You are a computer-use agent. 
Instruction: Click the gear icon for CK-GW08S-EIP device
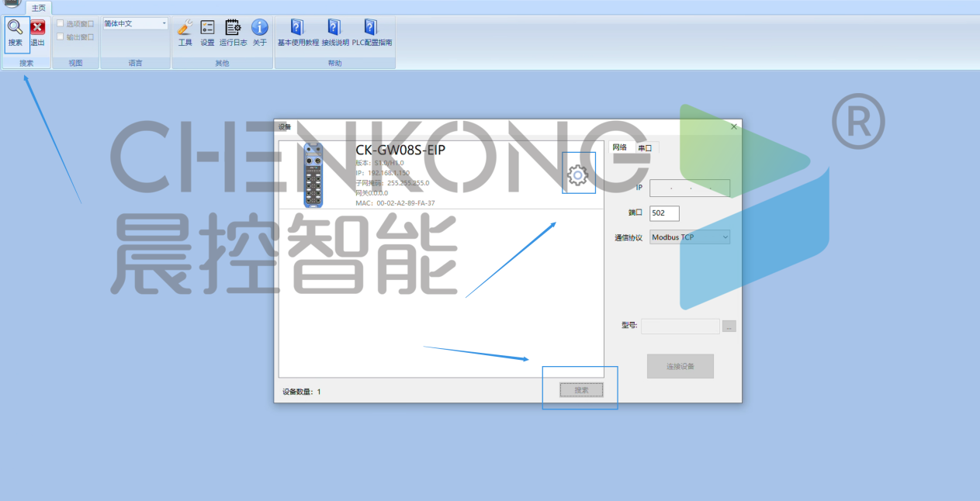pyautogui.click(x=578, y=176)
